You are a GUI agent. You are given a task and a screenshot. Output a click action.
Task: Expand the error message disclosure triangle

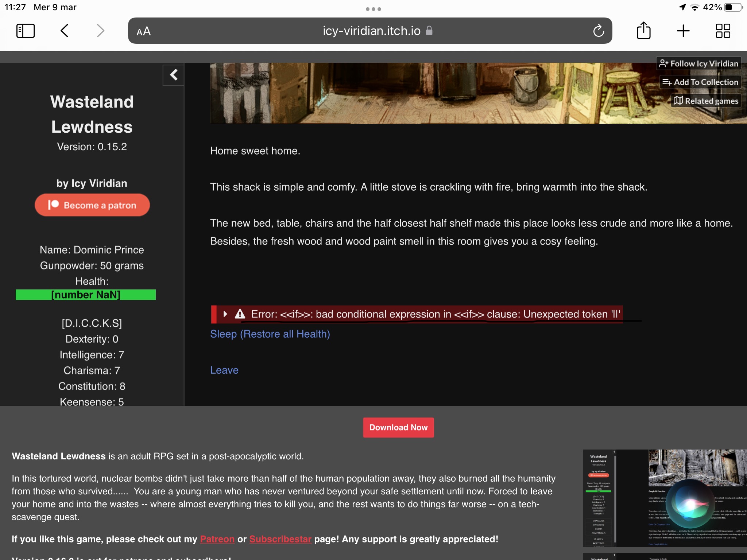tap(226, 314)
